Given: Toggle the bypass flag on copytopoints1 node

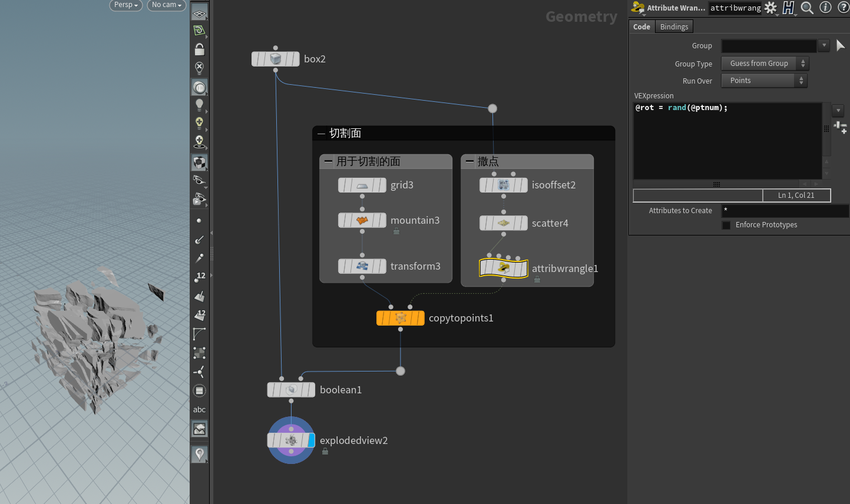Looking at the screenshot, I should click(x=381, y=318).
